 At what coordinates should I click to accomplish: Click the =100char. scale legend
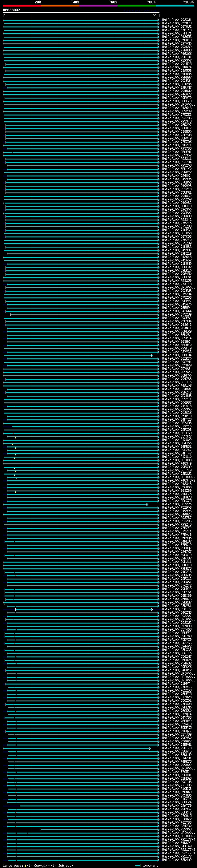point(147,865)
